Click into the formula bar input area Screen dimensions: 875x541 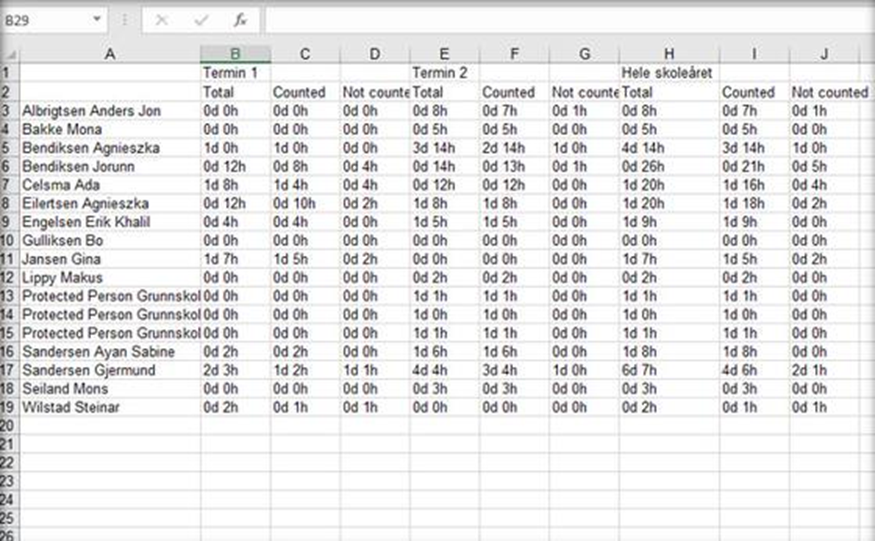pos(560,19)
